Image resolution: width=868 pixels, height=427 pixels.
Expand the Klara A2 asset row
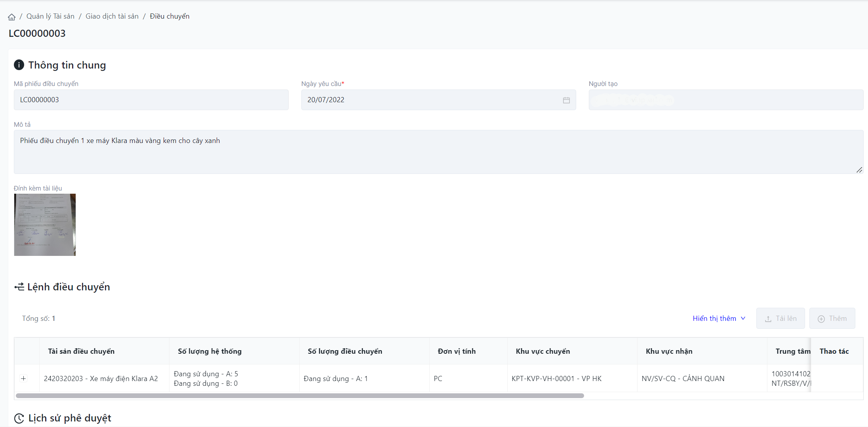pos(23,379)
